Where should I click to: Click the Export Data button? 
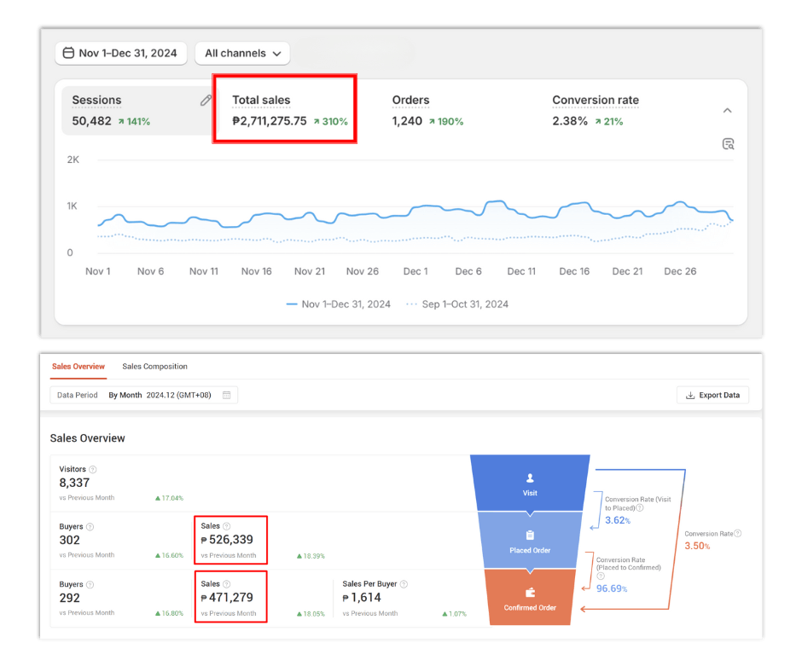pos(712,395)
